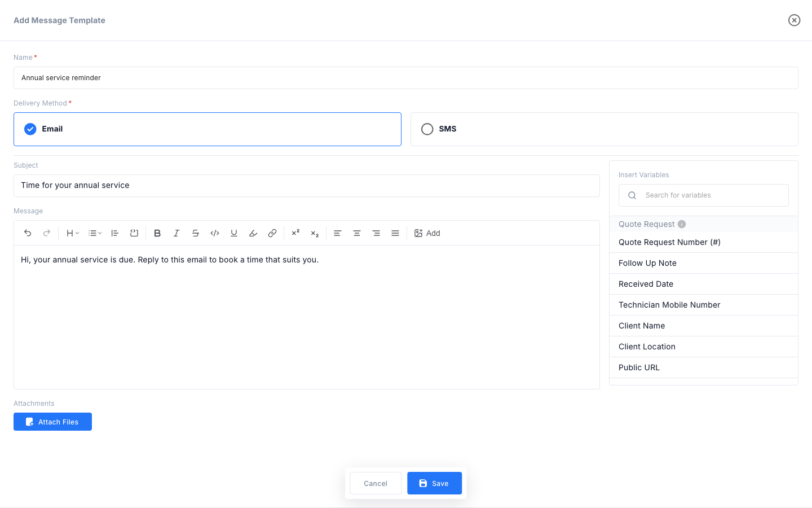Center-align the message text
812x508 pixels.
pos(357,233)
